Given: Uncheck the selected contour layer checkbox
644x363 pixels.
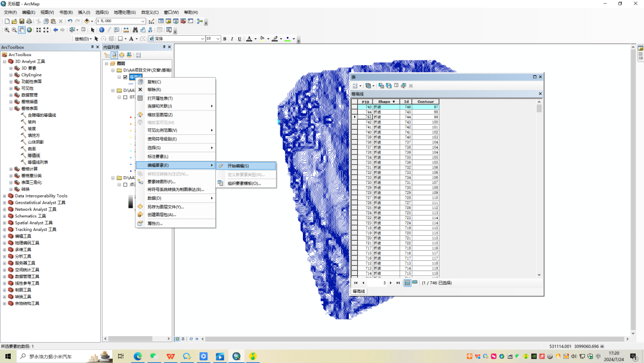Looking at the screenshot, I should click(x=125, y=77).
